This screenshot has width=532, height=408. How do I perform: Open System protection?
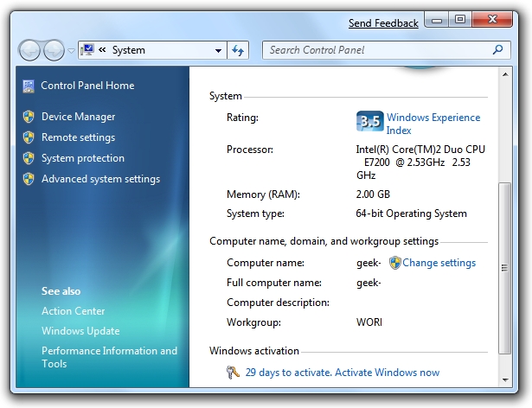pyautogui.click(x=83, y=158)
